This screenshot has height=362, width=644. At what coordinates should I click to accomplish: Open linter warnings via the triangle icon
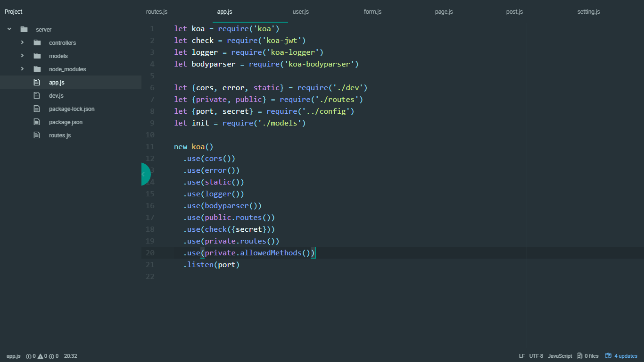[40, 356]
